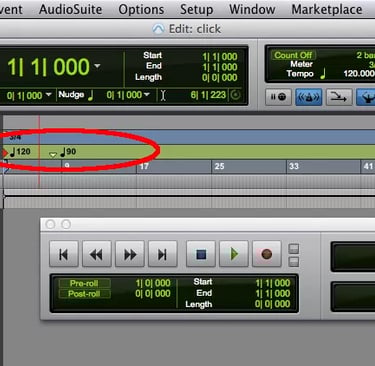Select the 120 BPM tempo marker

pyautogui.click(x=20, y=152)
